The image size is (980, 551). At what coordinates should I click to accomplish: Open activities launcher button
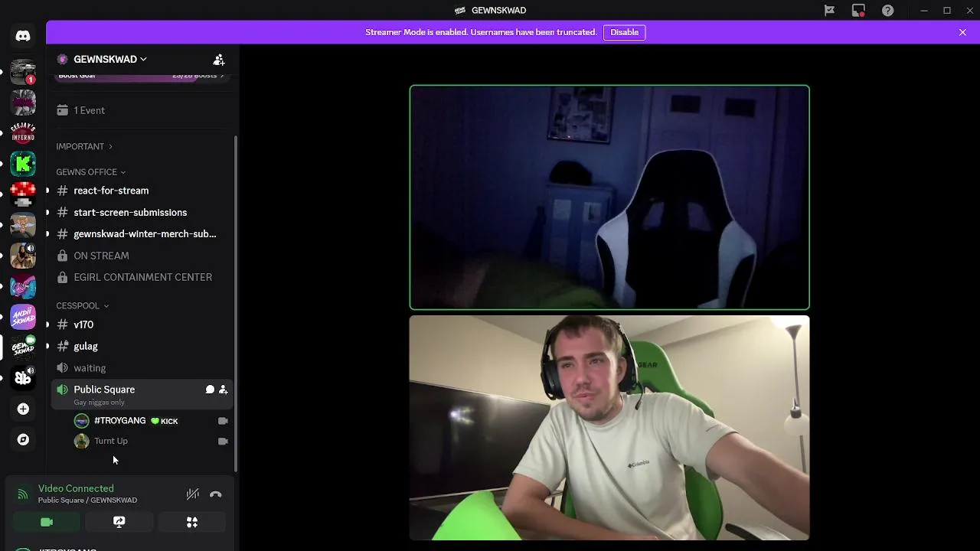pyautogui.click(x=192, y=522)
